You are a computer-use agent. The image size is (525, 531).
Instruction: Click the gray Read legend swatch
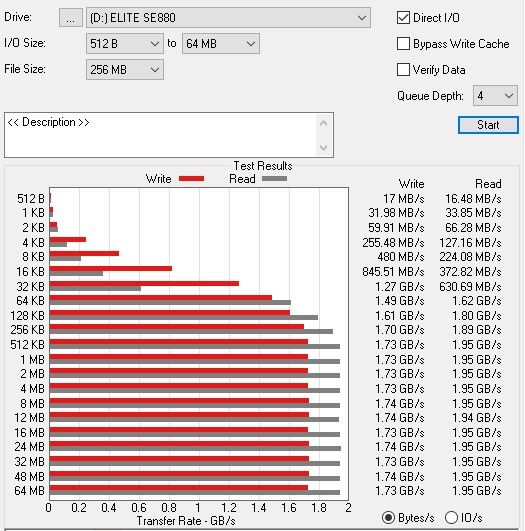coord(274,178)
